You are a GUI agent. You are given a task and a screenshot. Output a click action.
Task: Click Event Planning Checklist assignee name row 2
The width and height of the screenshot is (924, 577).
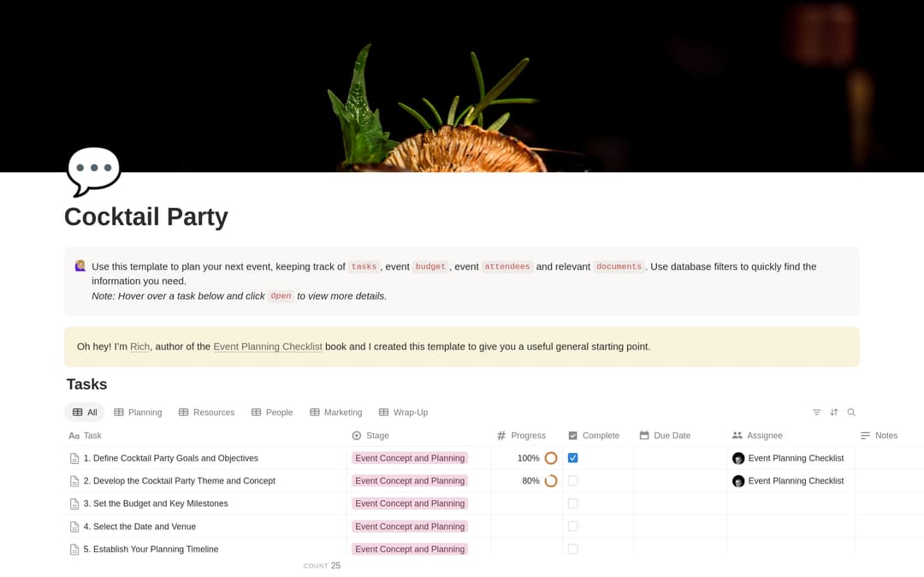point(796,481)
